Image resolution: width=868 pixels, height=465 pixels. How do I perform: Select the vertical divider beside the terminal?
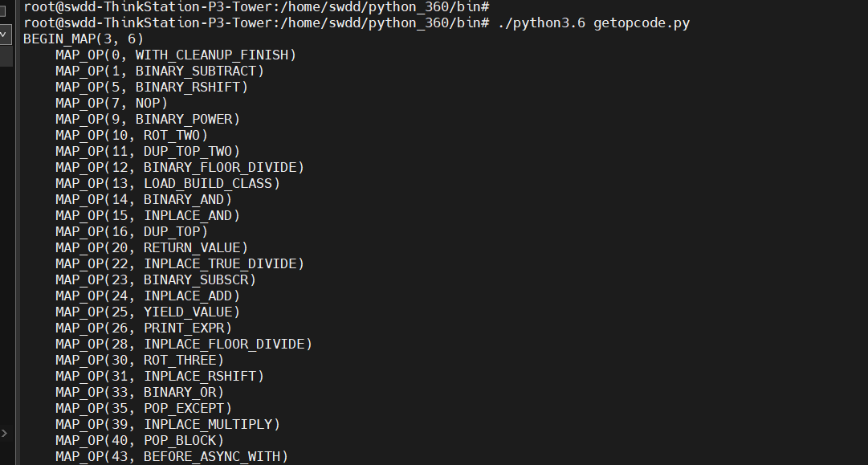point(17,233)
